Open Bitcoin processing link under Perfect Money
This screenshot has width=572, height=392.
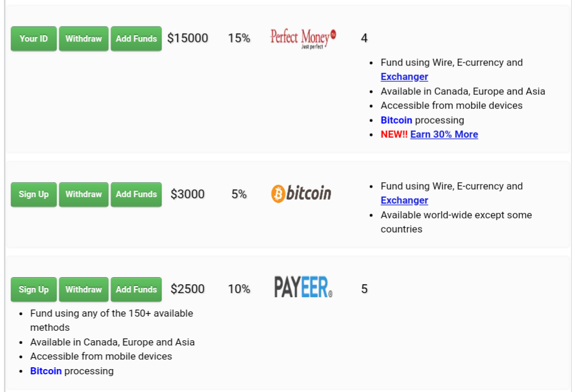(x=396, y=120)
